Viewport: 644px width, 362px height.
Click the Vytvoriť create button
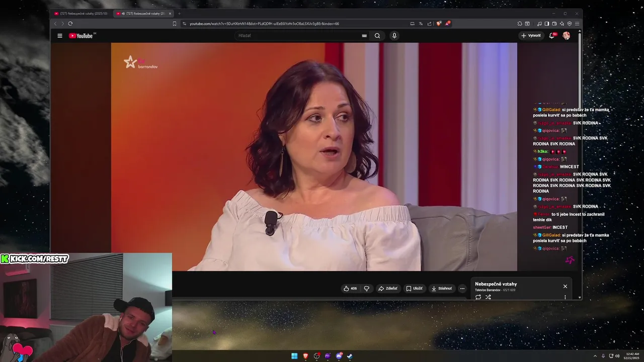pos(531,36)
